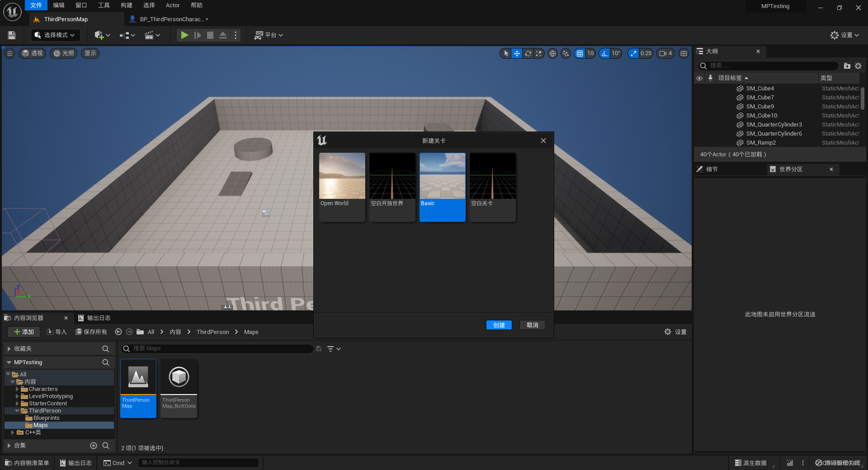
Task: Select the Open World level template
Action: point(342,187)
